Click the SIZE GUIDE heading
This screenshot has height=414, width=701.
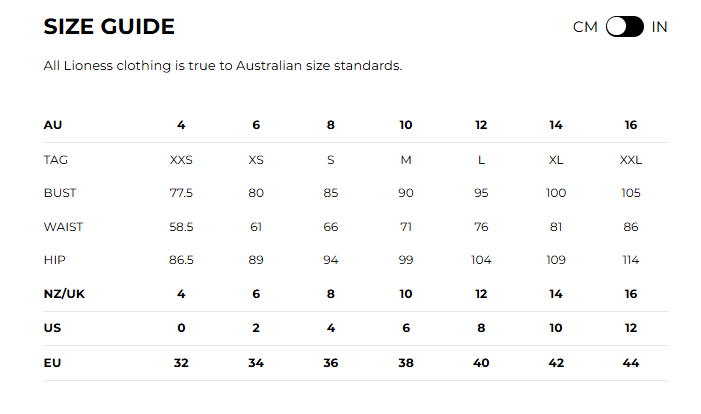pyautogui.click(x=109, y=26)
